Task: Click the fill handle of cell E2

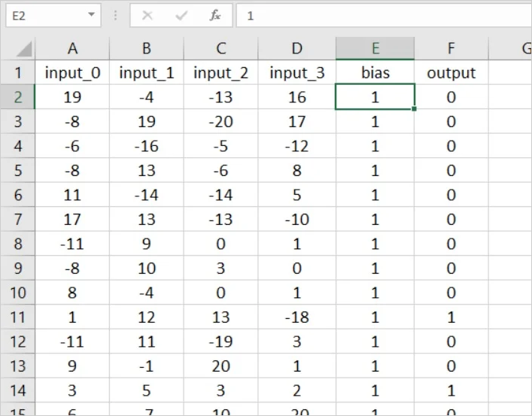Action: pyautogui.click(x=414, y=109)
